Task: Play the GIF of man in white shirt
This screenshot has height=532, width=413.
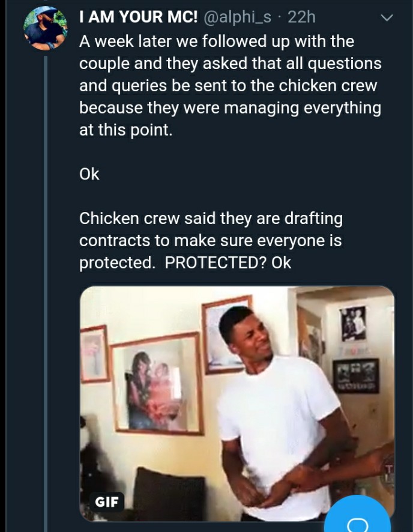Action: tap(237, 404)
